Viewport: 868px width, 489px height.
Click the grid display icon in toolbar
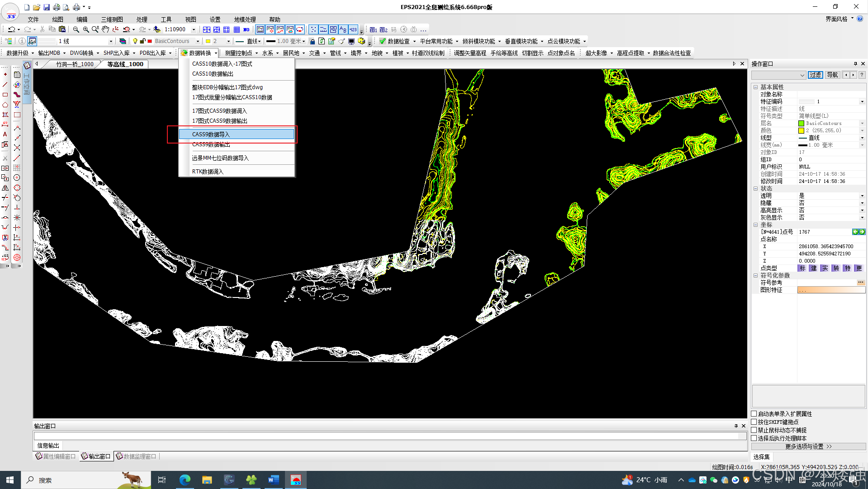(237, 29)
